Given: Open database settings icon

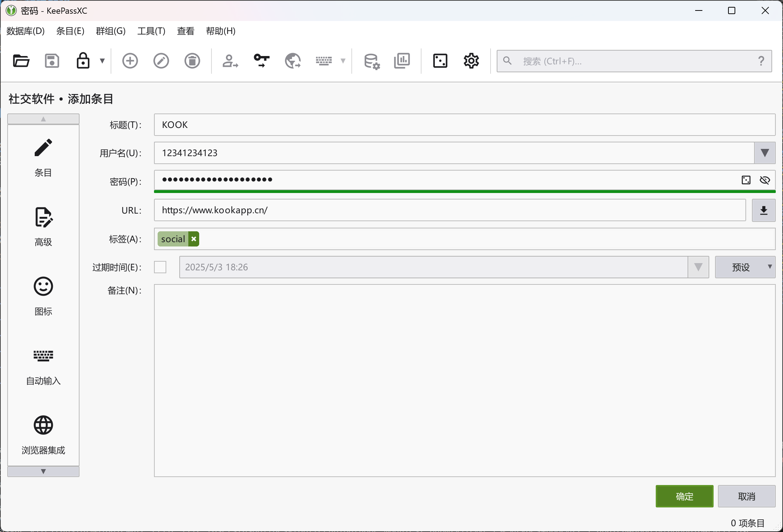Looking at the screenshot, I should [x=372, y=61].
